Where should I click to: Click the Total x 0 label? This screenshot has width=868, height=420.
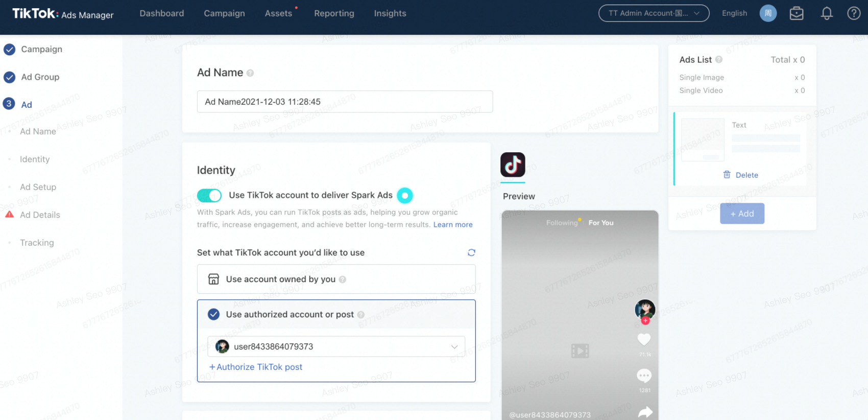(788, 60)
